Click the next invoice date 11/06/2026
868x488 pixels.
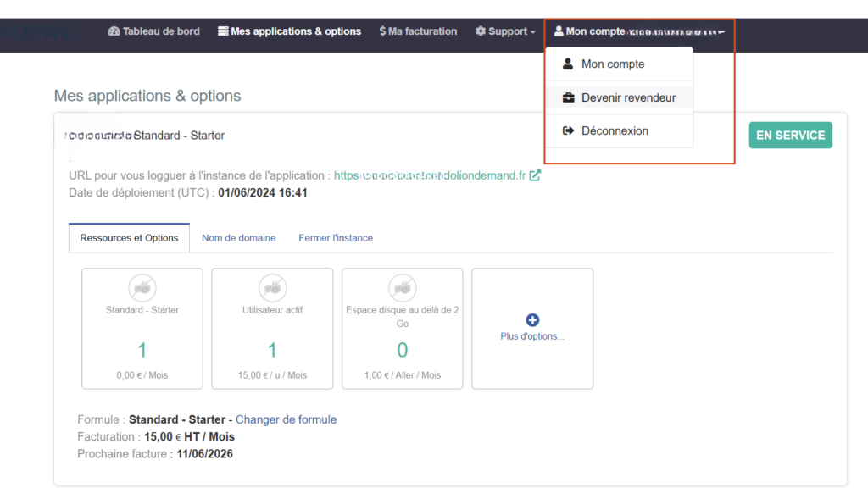click(x=205, y=454)
